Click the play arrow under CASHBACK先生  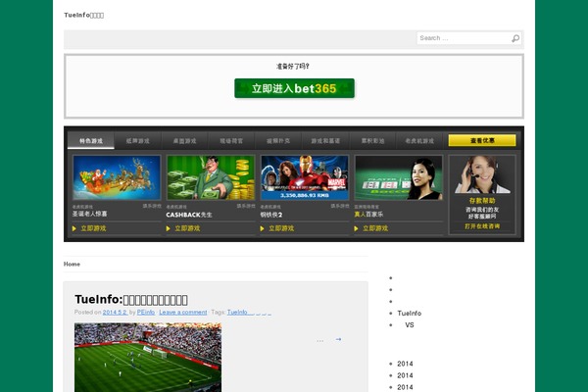(x=168, y=228)
